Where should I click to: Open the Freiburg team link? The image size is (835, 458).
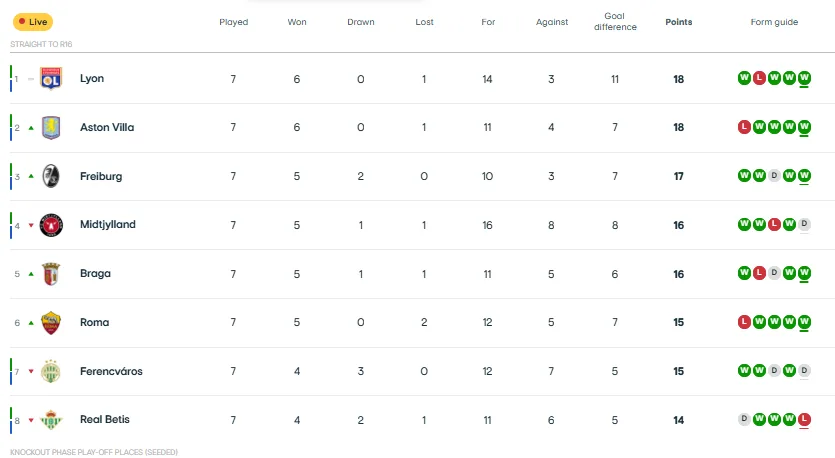[101, 177]
